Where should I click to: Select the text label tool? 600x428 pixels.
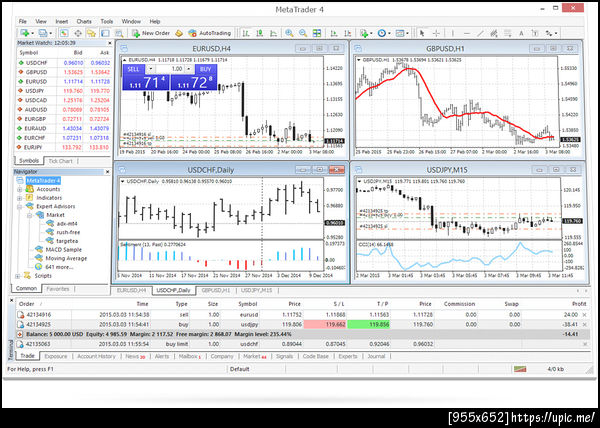coord(535,33)
